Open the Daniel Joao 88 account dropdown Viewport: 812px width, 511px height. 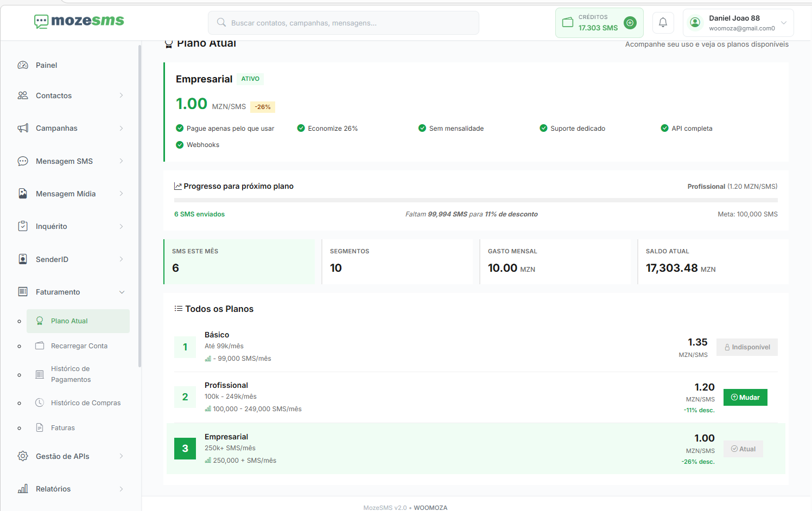pyautogui.click(x=783, y=23)
